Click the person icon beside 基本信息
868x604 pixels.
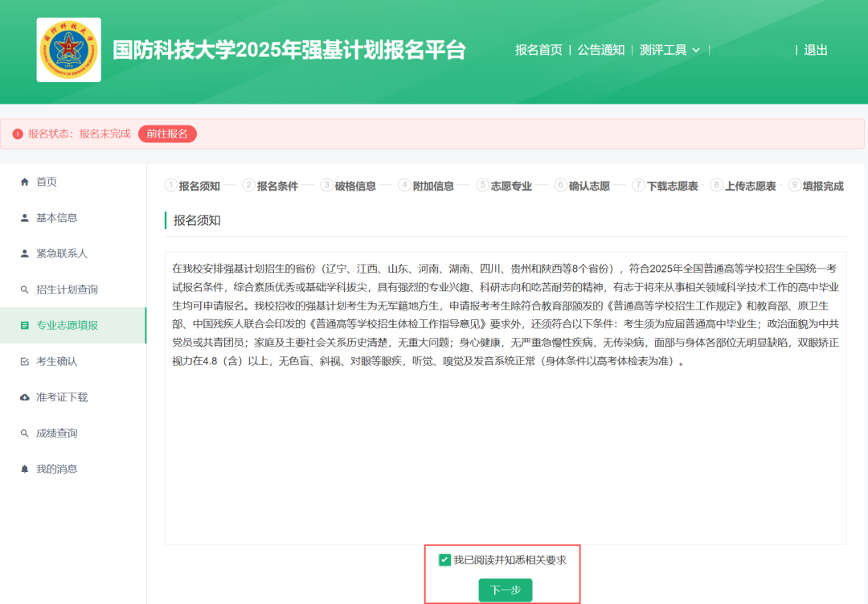coord(24,218)
